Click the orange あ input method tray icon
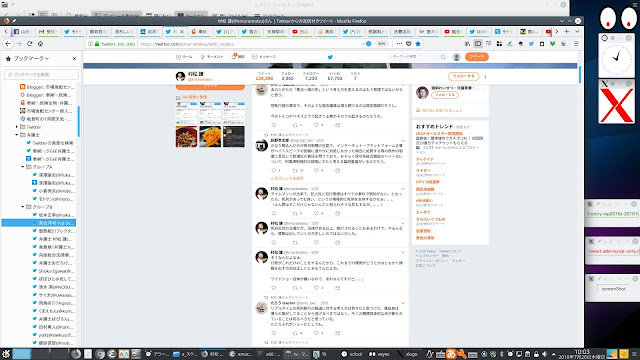 pos(451,354)
